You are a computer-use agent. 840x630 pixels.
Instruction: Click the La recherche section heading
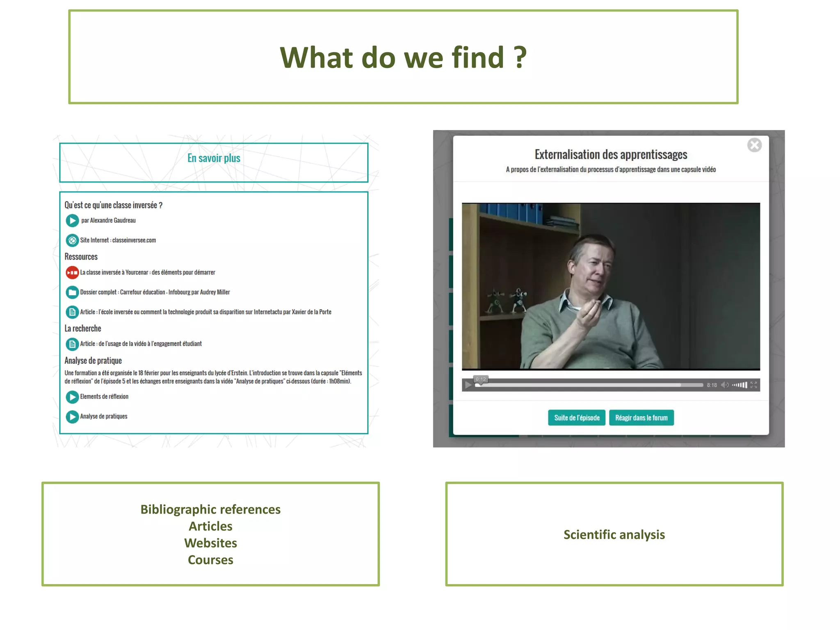(82, 329)
